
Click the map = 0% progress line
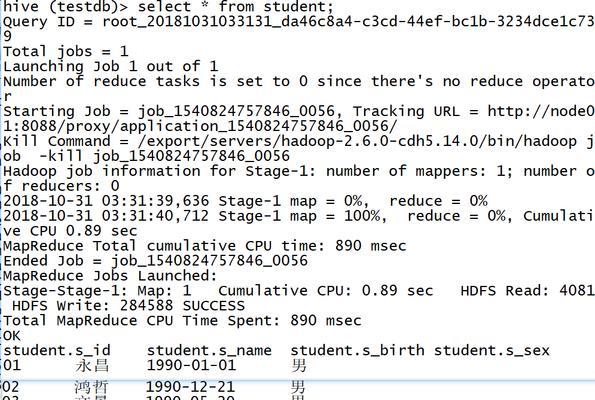point(246,201)
